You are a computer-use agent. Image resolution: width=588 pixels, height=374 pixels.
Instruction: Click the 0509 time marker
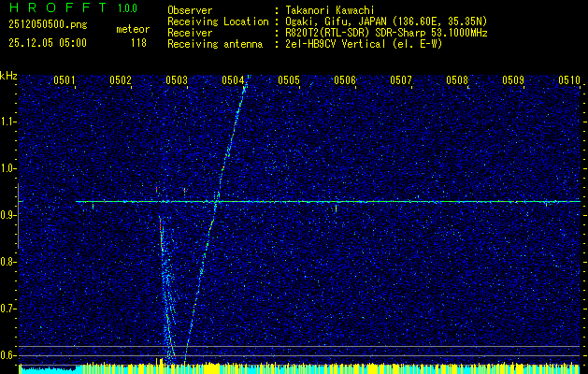point(513,79)
